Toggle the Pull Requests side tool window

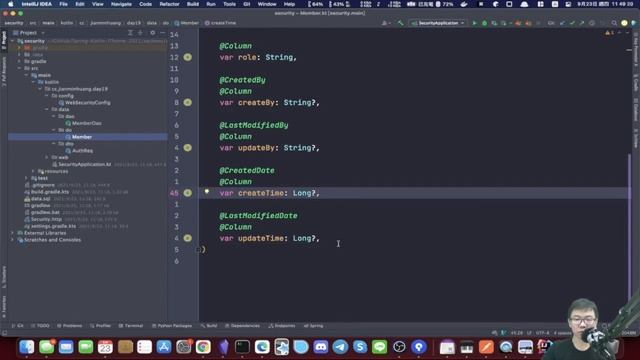coord(4,71)
